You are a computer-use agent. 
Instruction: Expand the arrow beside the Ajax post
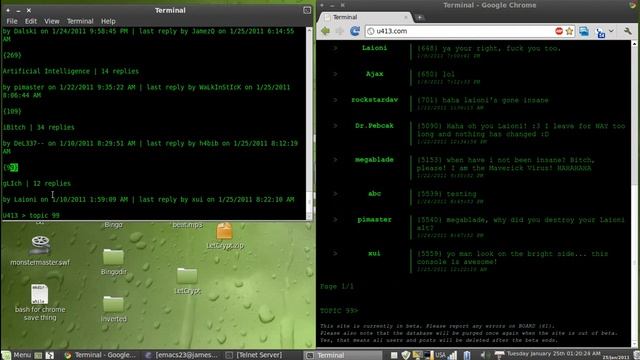point(335,74)
